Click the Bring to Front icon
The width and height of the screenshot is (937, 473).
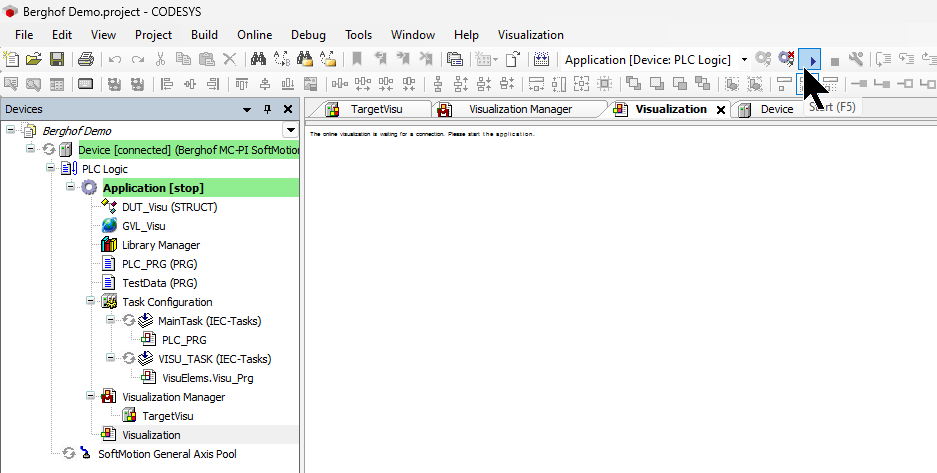pos(633,84)
